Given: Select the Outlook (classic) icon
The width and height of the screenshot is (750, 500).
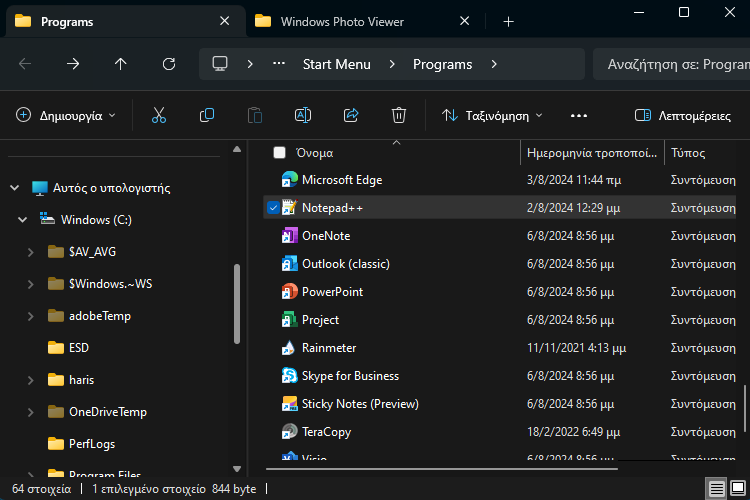Looking at the screenshot, I should [289, 264].
